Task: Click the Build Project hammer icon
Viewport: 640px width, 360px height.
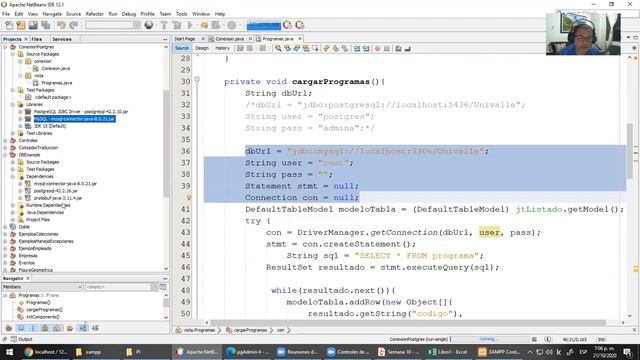Action: (x=164, y=25)
